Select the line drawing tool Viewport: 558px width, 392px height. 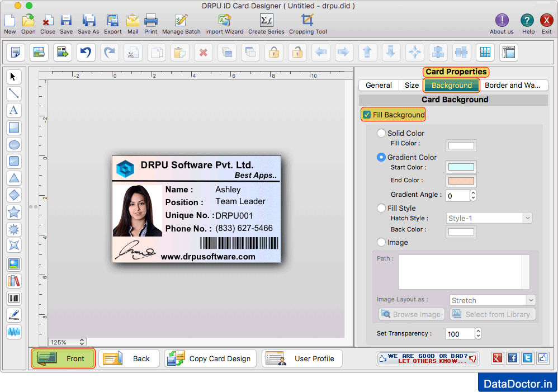coord(13,93)
